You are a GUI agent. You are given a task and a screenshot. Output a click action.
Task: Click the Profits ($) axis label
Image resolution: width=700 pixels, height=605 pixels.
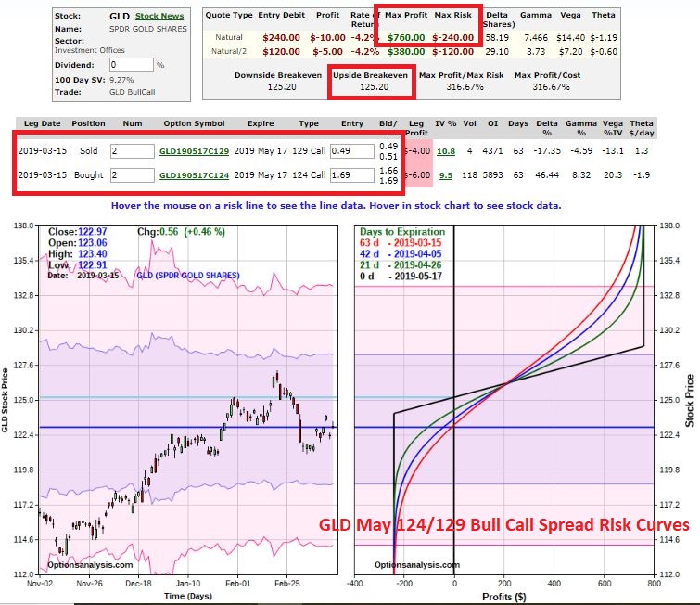(x=504, y=597)
